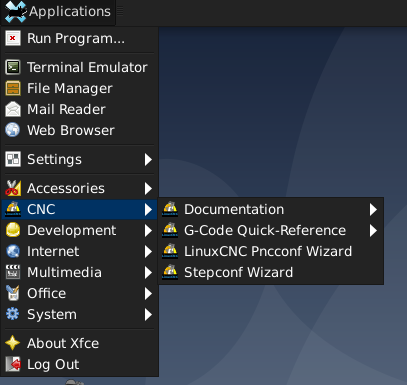Click the Mail Reader envelope icon
Viewport: 407px width, 385px height.
pos(13,109)
